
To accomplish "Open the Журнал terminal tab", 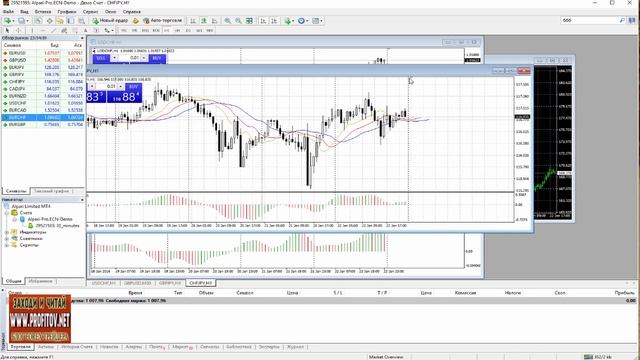I will (x=296, y=347).
